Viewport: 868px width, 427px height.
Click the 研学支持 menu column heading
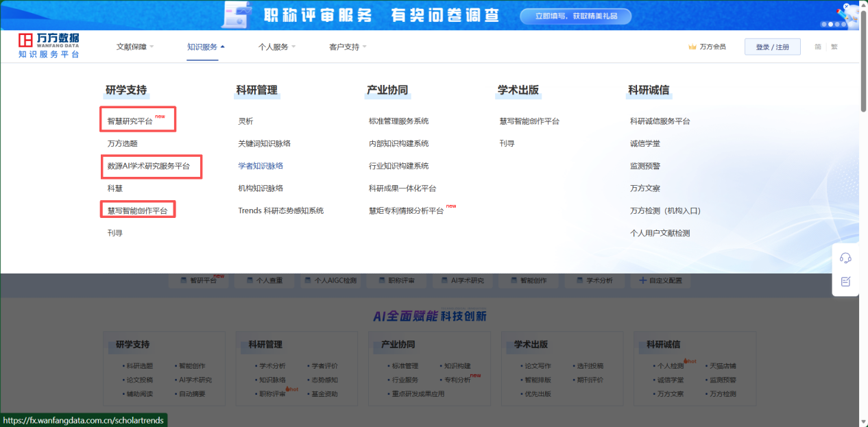click(126, 90)
